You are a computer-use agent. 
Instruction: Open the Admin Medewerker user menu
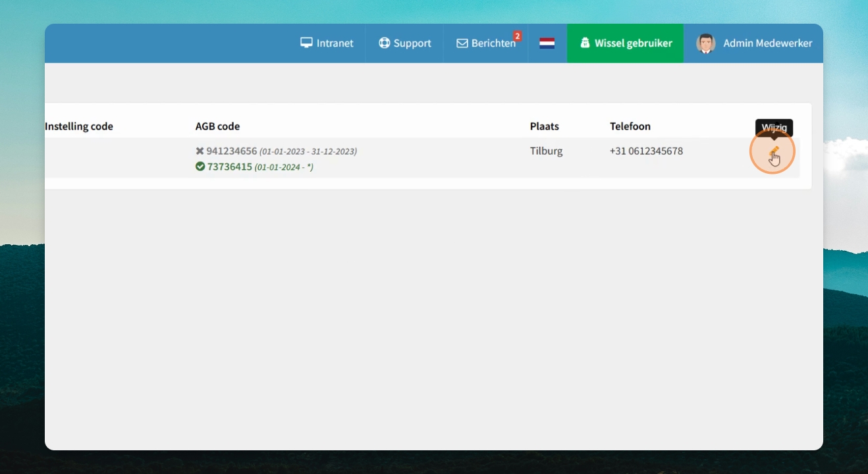point(753,43)
